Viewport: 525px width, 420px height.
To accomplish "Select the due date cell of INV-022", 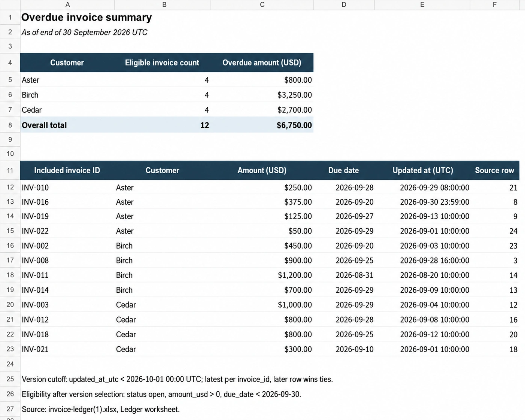I will click(x=344, y=231).
